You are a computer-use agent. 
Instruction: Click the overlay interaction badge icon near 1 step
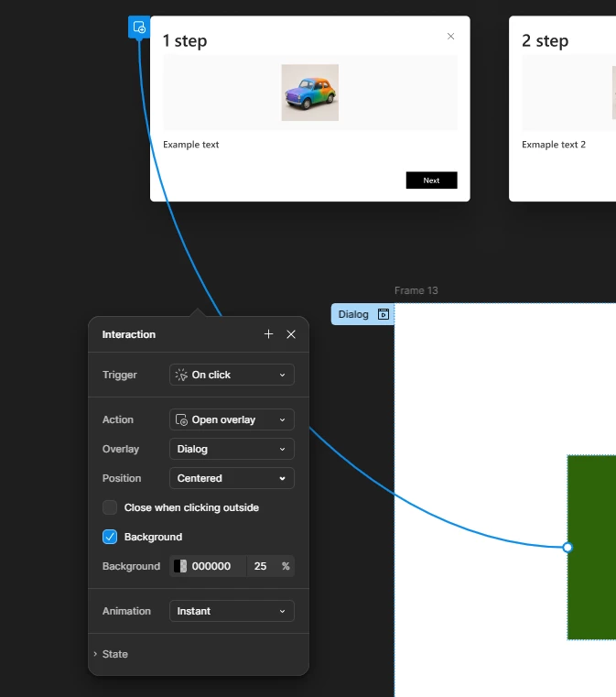coord(139,27)
